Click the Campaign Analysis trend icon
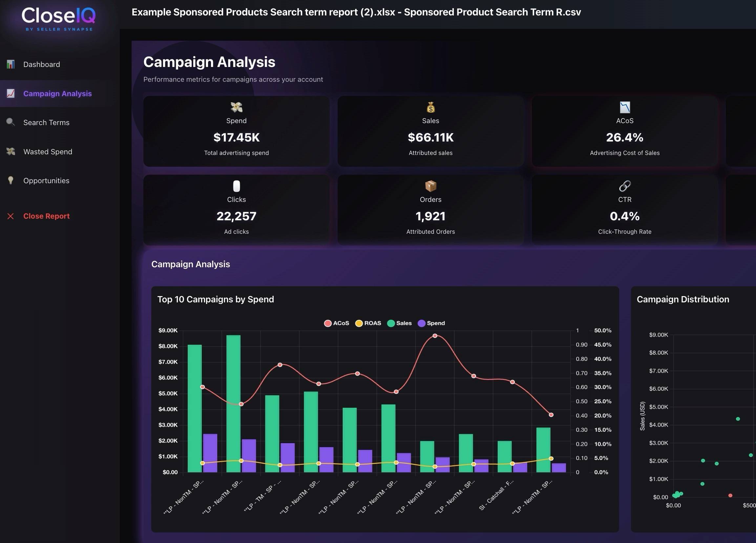756x543 pixels. (x=11, y=93)
